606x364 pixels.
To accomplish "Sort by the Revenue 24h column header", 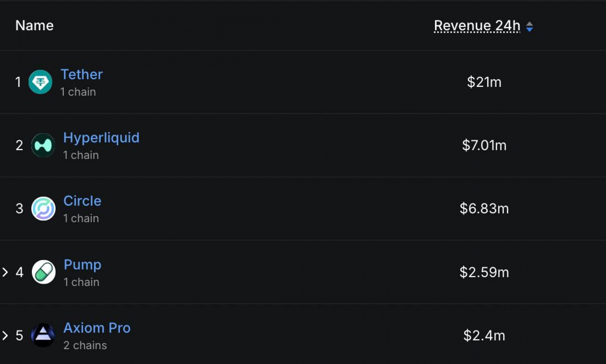I will tap(477, 26).
